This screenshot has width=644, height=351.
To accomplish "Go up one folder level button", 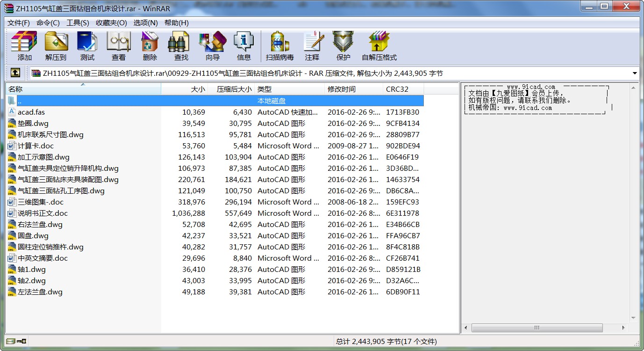I will 15,73.
